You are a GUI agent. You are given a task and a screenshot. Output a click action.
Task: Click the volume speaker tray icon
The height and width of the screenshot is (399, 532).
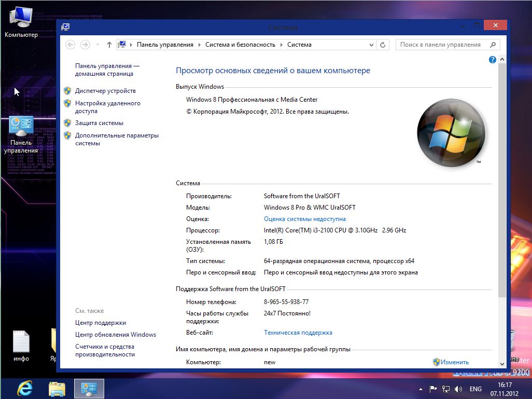click(x=458, y=389)
